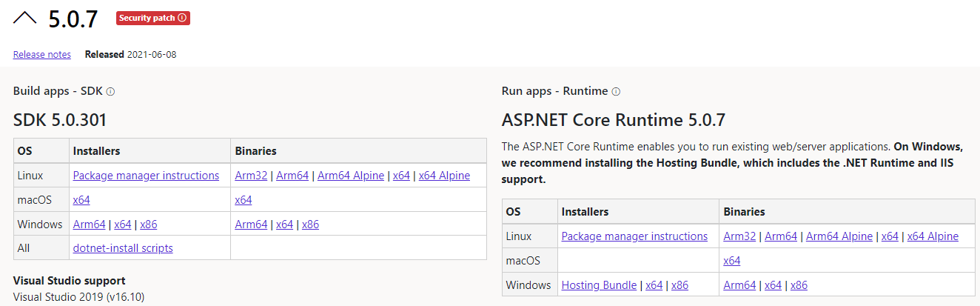Download SDK macOS x64 binary
This screenshot has width=980, height=306.
(244, 200)
